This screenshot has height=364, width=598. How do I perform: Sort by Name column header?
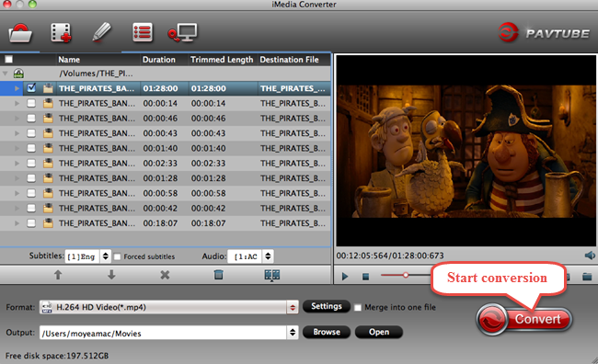coord(69,60)
